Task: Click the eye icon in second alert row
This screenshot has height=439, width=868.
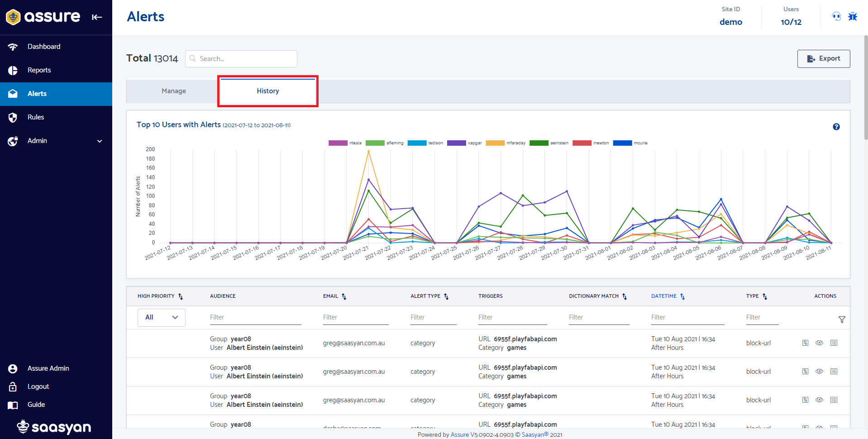Action: point(819,372)
